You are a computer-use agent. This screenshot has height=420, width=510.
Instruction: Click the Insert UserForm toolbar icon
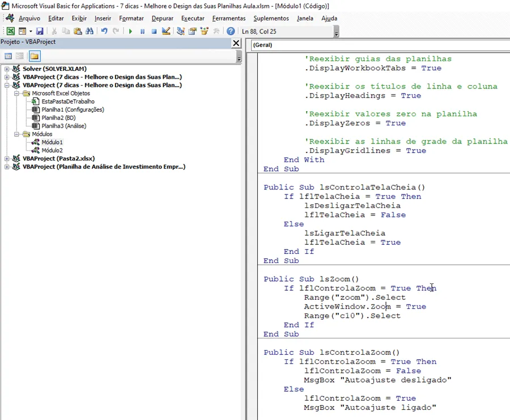point(22,31)
